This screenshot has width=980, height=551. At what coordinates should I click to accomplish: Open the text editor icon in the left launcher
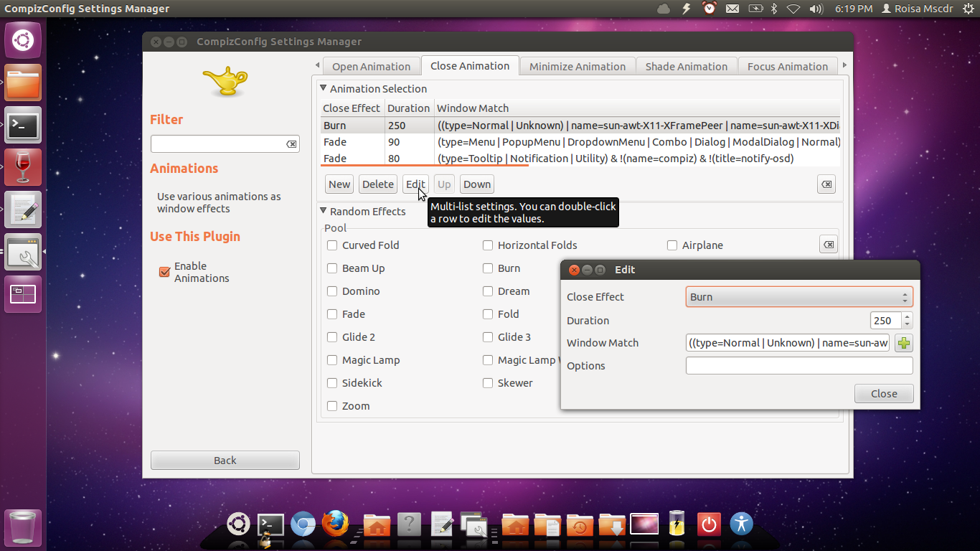[23, 209]
